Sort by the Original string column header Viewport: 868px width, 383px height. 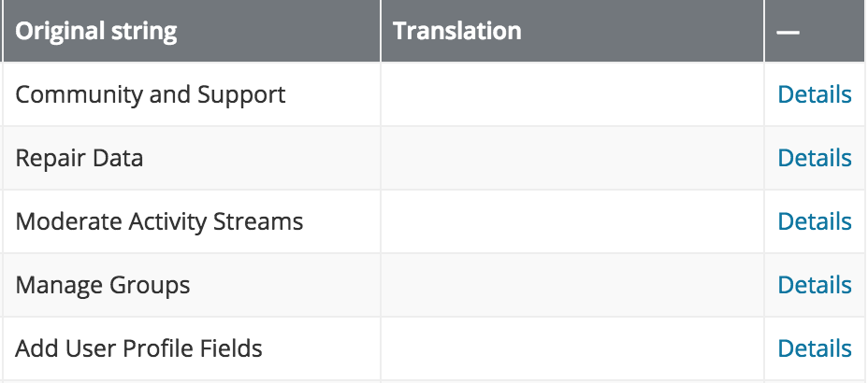tap(95, 31)
